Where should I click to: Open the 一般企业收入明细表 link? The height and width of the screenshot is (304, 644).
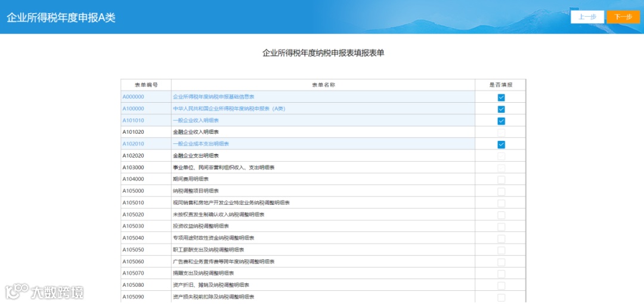(196, 121)
